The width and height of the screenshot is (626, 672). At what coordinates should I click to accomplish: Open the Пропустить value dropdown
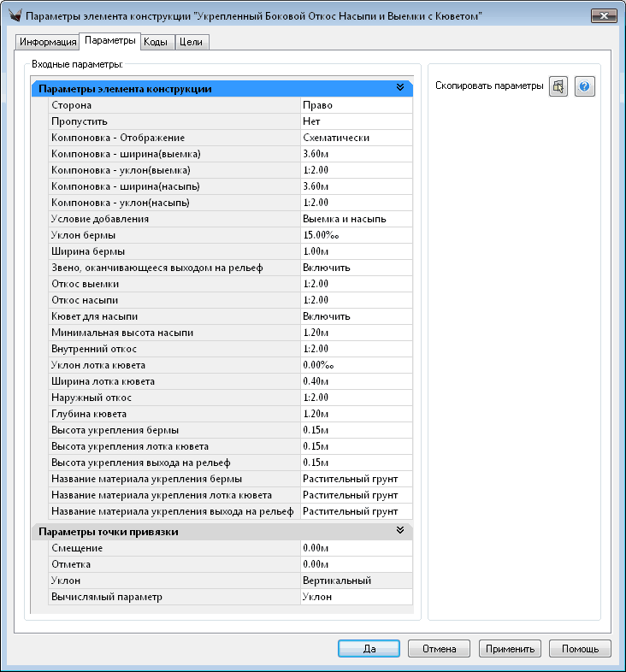coord(355,121)
